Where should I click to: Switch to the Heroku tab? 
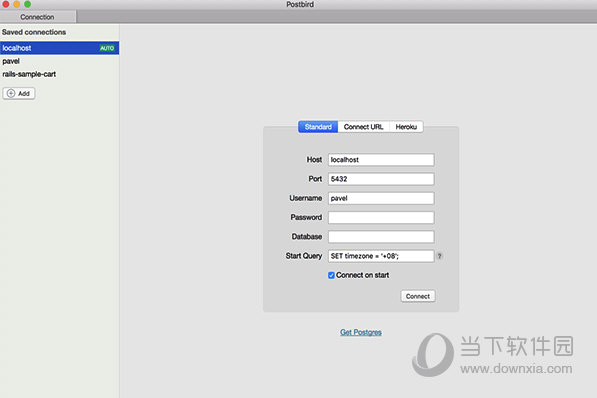(406, 127)
